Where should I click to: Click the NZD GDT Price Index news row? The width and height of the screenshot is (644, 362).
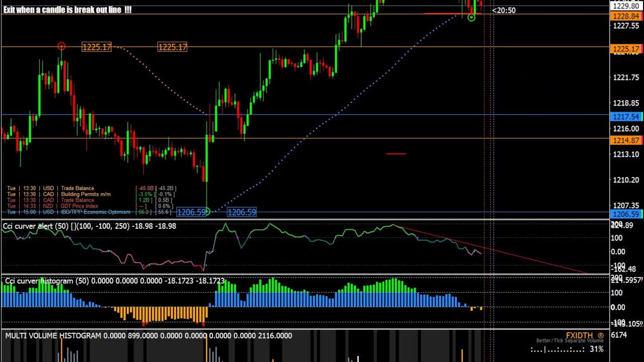click(91, 206)
